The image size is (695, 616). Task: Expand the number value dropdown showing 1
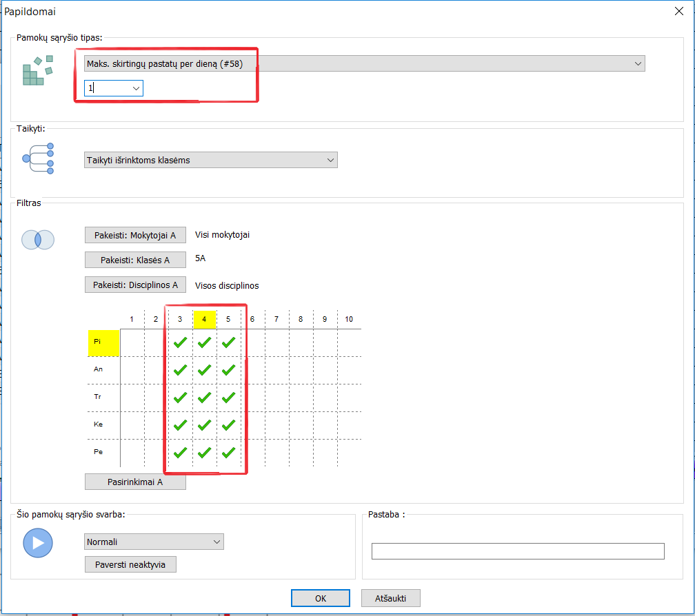point(136,88)
